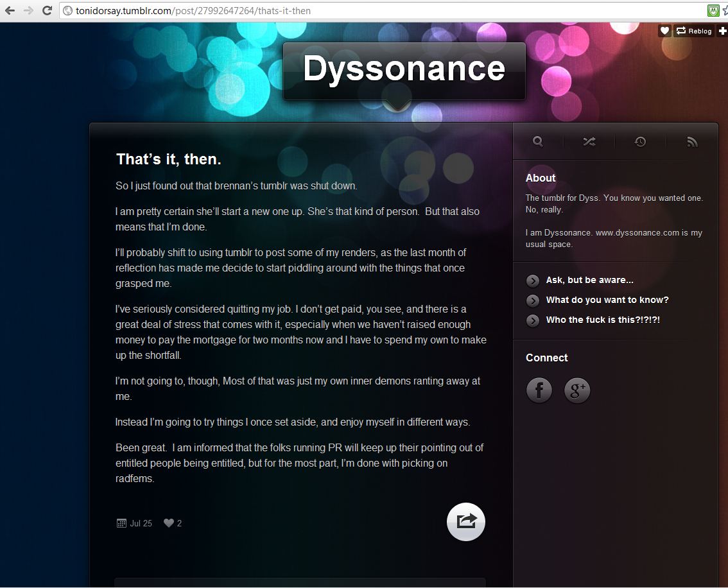Open the 'Ask, but be aware...' page link
The width and height of the screenshot is (728, 588).
[589, 280]
